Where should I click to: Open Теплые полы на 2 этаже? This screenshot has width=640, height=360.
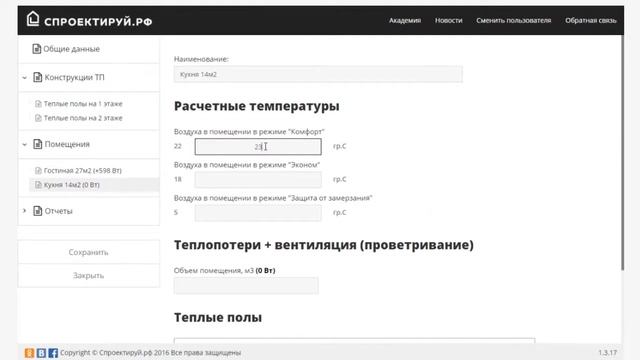83,118
